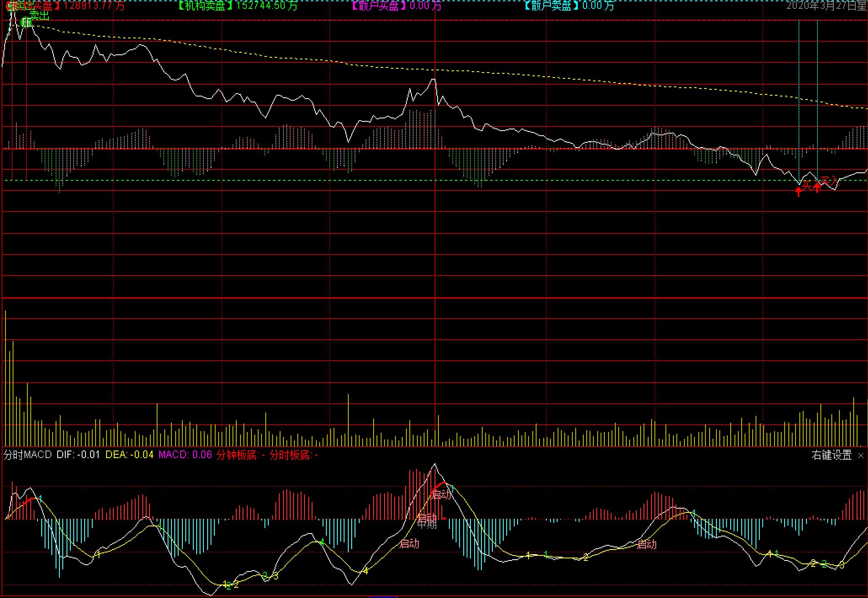This screenshot has width=868, height=598.
Task: Click the red 分钟板底 label
Action: pyautogui.click(x=240, y=455)
